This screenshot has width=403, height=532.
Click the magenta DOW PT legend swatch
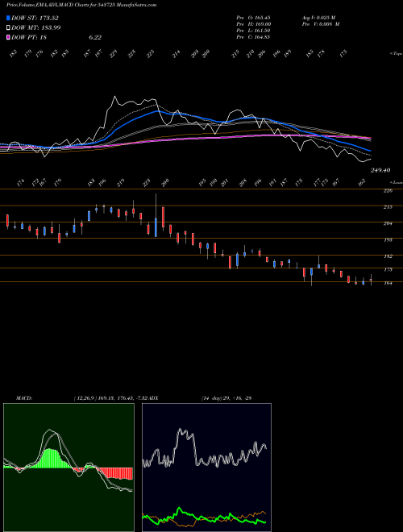click(9, 37)
